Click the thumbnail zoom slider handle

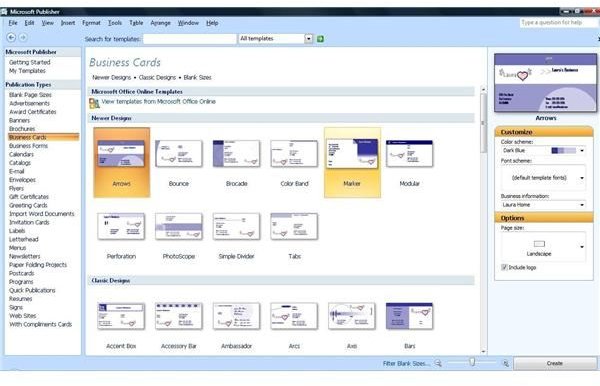472,362
